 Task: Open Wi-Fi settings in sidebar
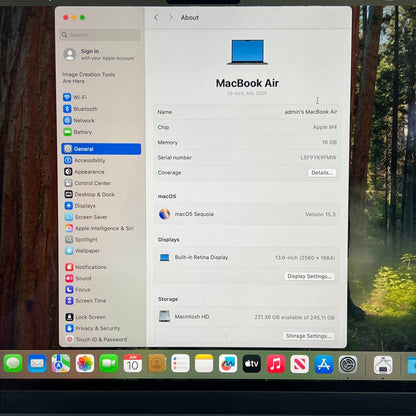pos(75,97)
